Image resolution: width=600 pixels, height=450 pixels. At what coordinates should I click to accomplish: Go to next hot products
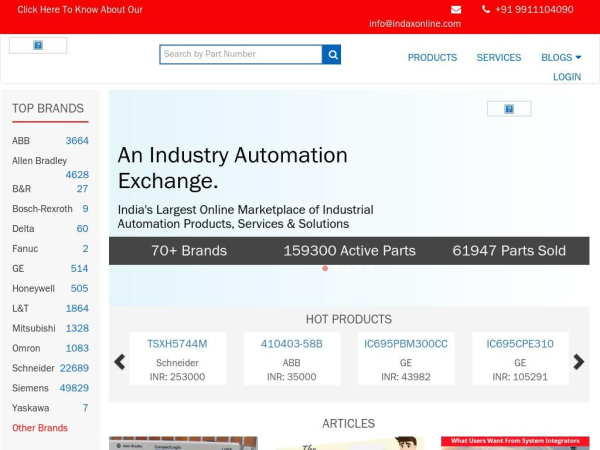tap(579, 362)
